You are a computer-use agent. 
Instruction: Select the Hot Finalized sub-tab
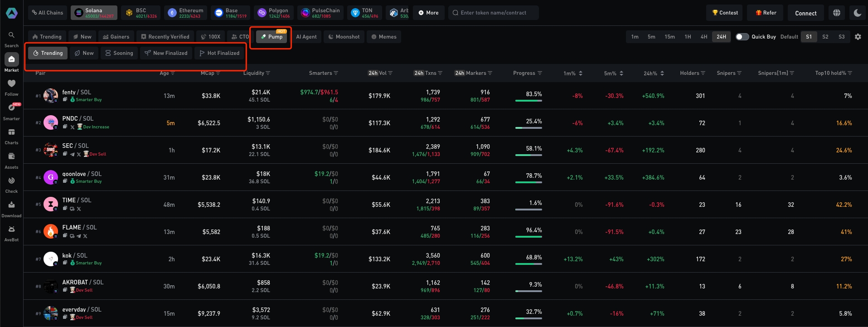coord(219,53)
